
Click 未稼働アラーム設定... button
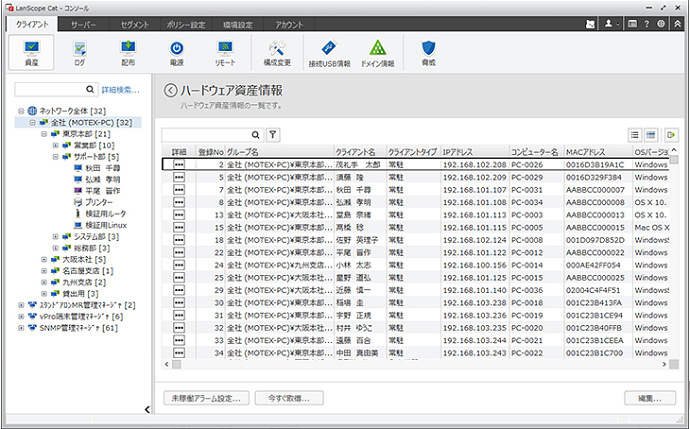(x=206, y=398)
